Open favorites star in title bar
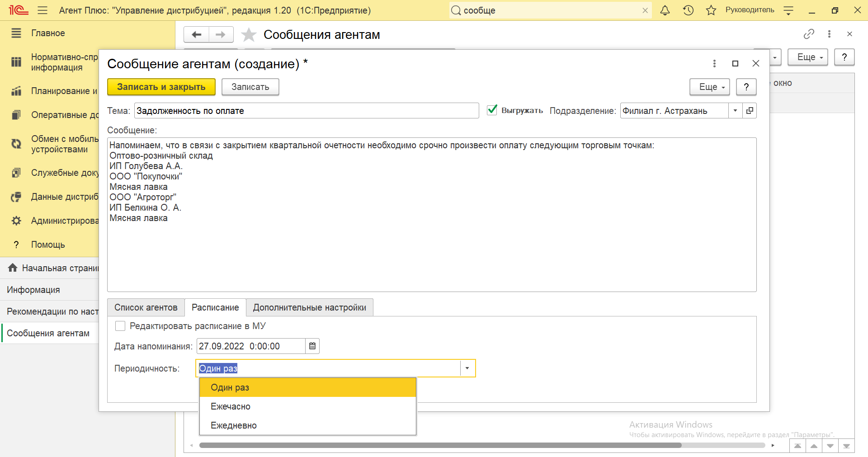 pyautogui.click(x=711, y=10)
